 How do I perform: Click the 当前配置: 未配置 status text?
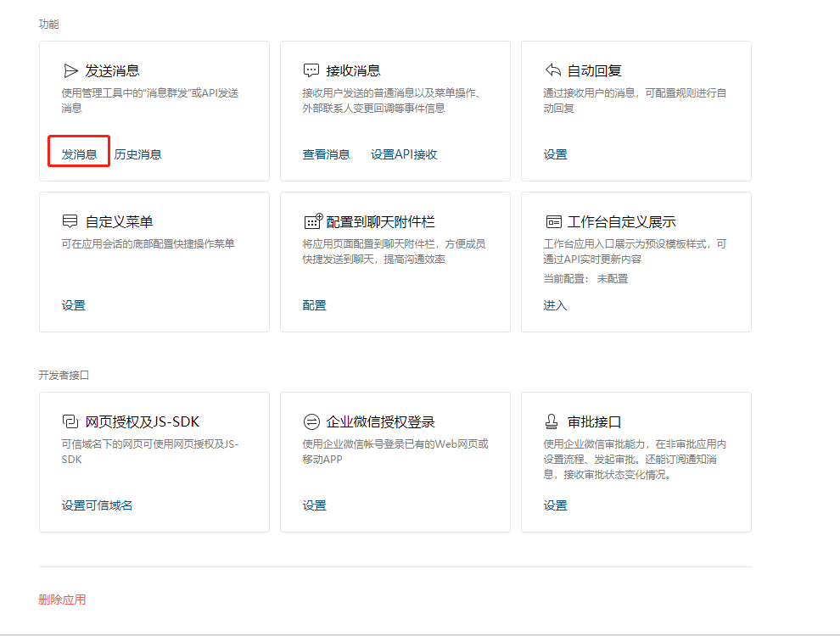585,279
